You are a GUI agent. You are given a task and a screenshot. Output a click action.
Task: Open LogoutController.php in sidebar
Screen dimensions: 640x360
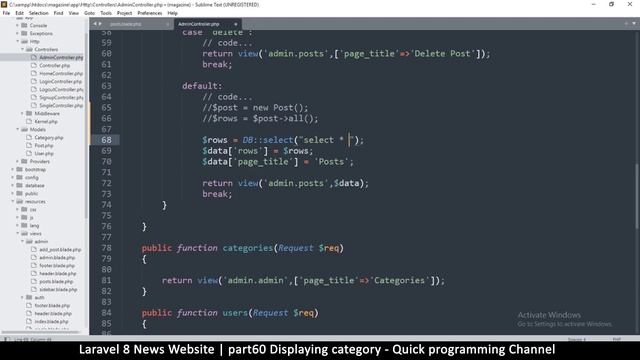point(61,89)
